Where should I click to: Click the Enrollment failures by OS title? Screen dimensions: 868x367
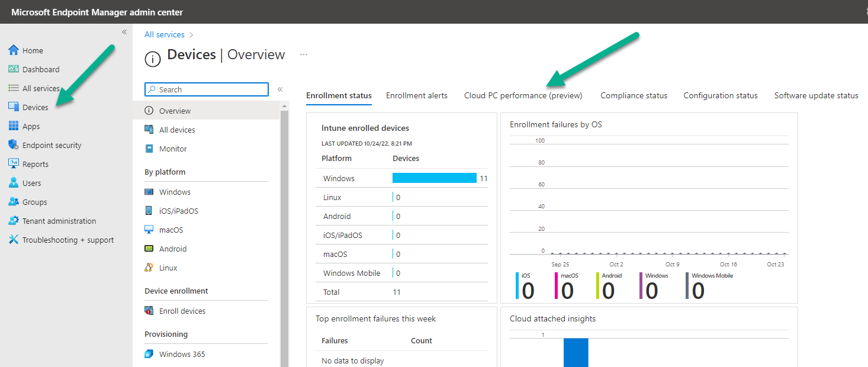pos(556,124)
